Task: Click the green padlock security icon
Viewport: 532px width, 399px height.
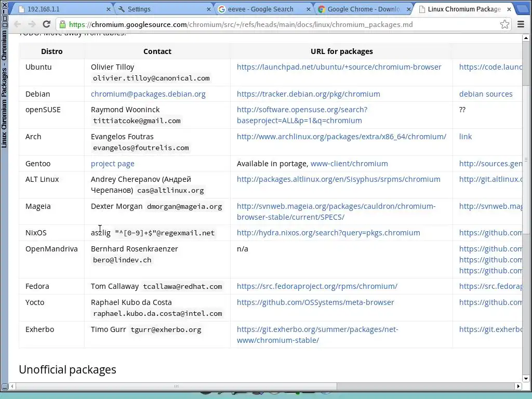Action: click(62, 24)
